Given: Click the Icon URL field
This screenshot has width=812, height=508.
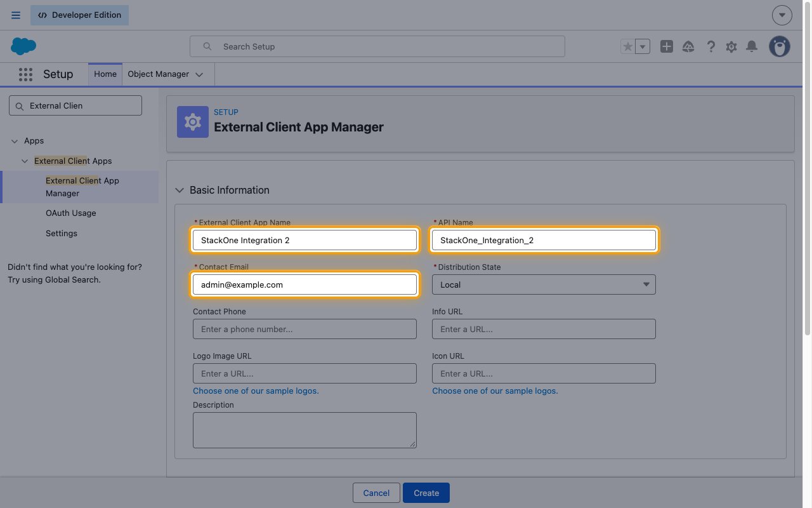Looking at the screenshot, I should pos(544,373).
